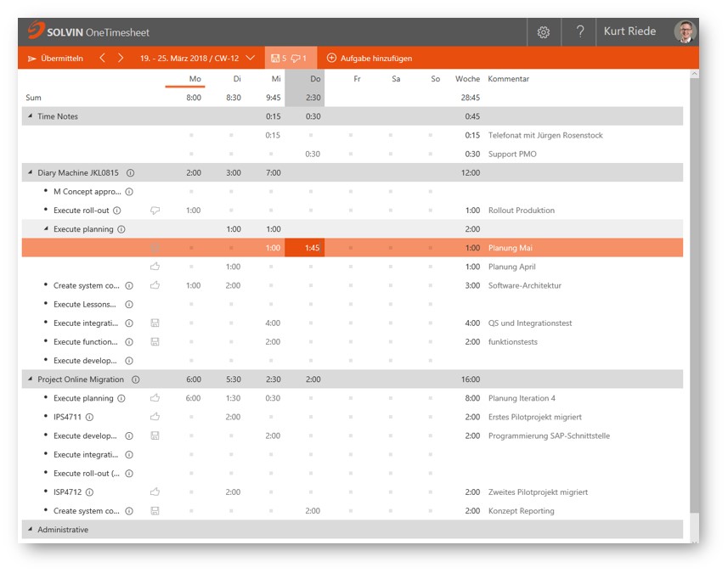Open the help question mark
Image resolution: width=728 pixels, height=573 pixels.
[580, 31]
